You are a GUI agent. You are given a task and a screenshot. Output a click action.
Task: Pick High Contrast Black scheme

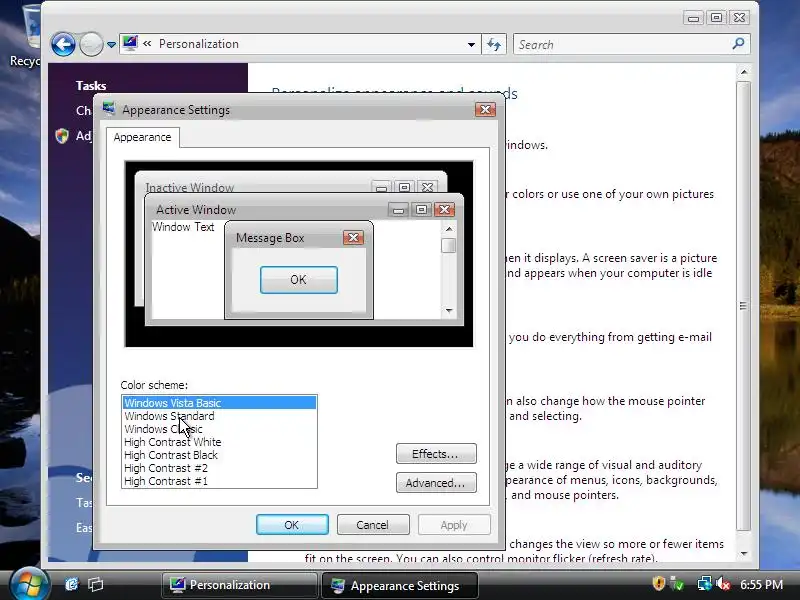point(219,455)
